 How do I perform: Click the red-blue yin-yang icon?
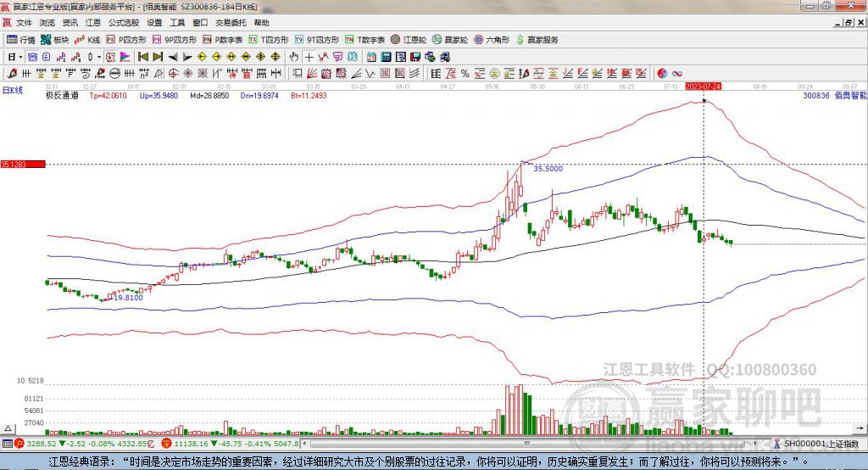point(662,74)
